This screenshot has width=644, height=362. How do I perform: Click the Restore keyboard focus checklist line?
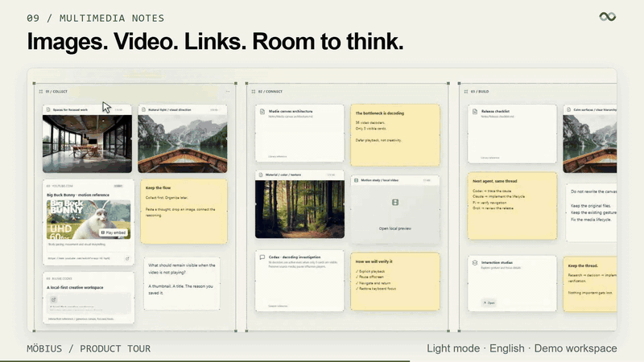[x=376, y=289]
